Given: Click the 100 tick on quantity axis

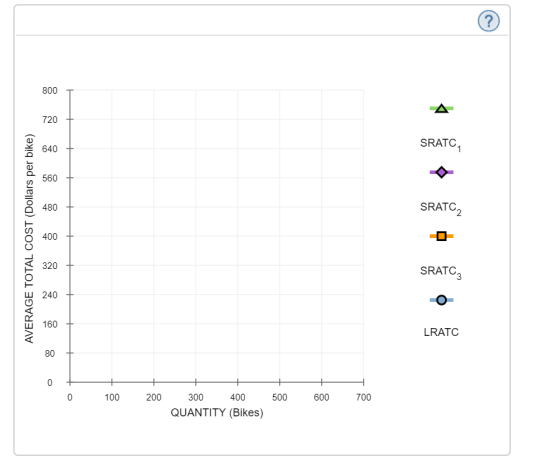Looking at the screenshot, I should pyautogui.click(x=112, y=397).
